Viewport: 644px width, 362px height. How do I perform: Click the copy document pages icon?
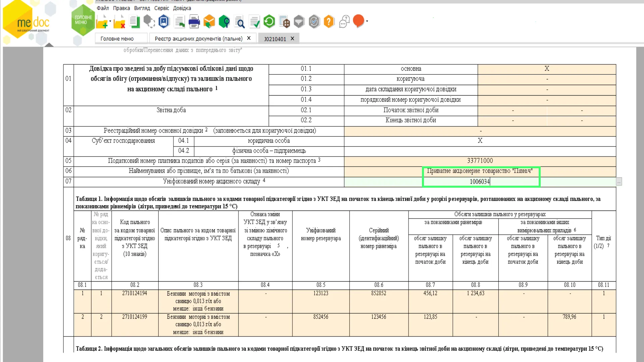134,22
